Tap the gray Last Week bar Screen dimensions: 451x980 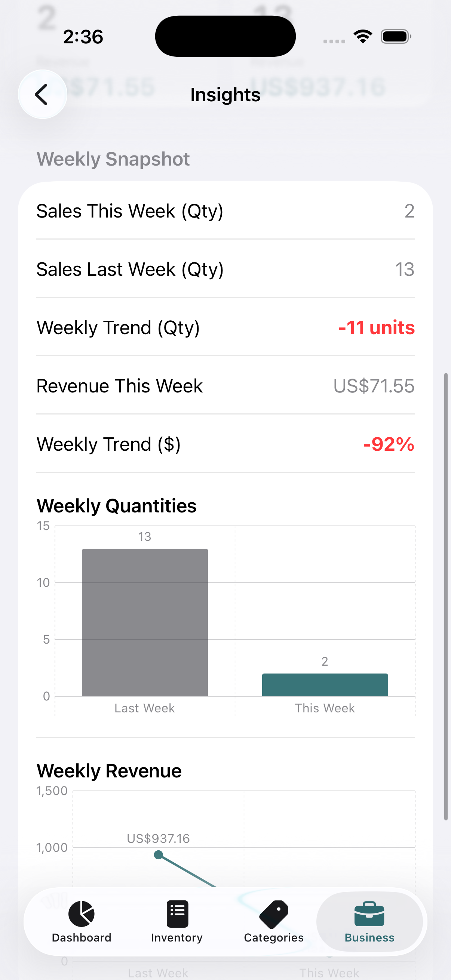pyautogui.click(x=145, y=622)
